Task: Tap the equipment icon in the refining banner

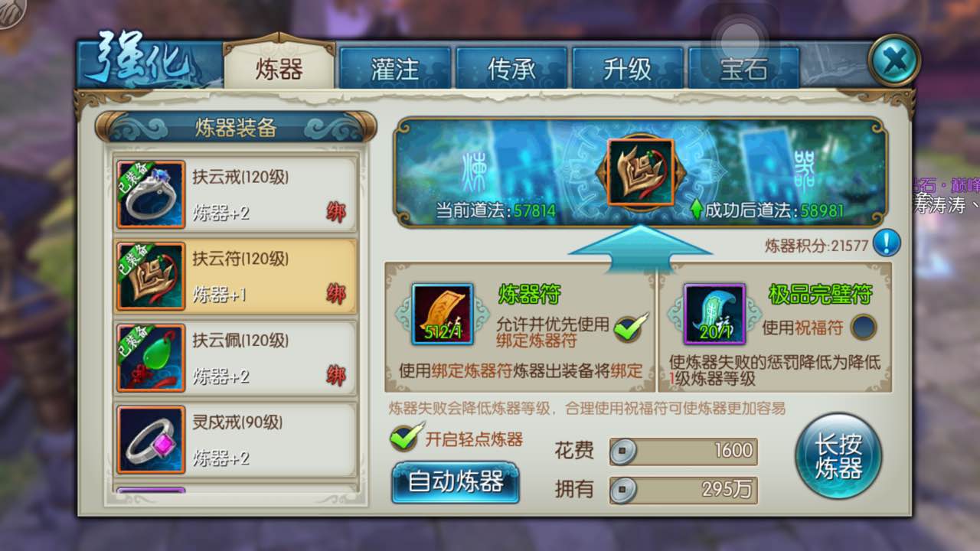Action: 641,172
